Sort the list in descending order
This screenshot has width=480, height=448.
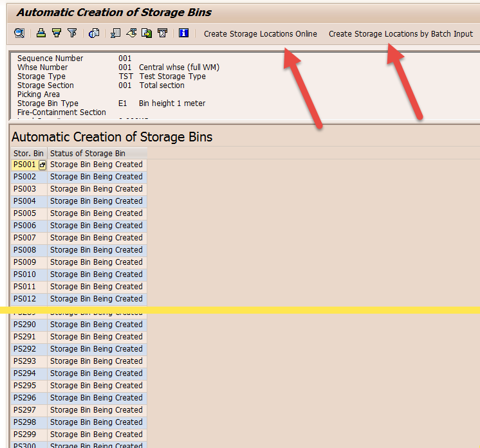coord(57,33)
